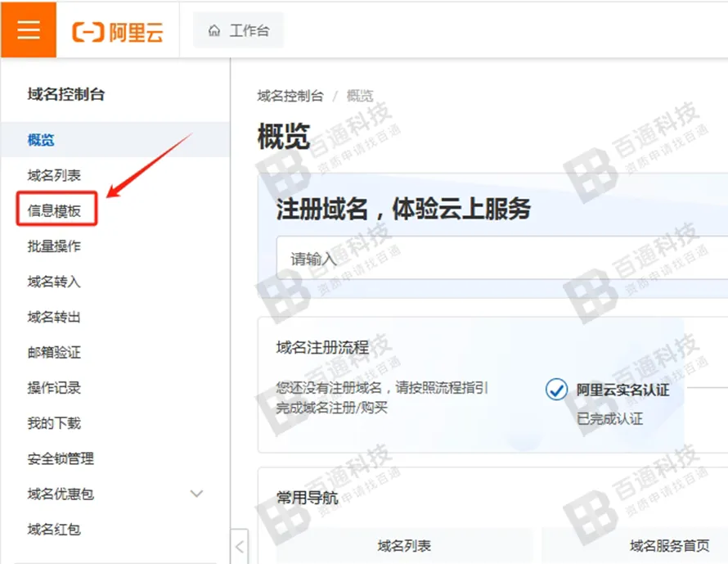Click the home icon beside 工作台
The width and height of the screenshot is (728, 564).
(x=214, y=30)
